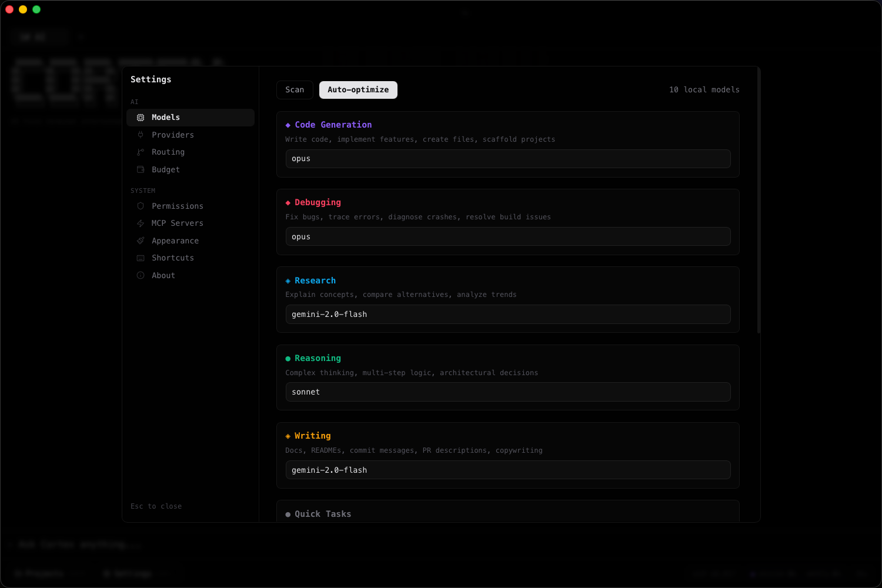Open Settings from the bottom bar
Viewport: 882px width, 588px height.
pos(127,573)
